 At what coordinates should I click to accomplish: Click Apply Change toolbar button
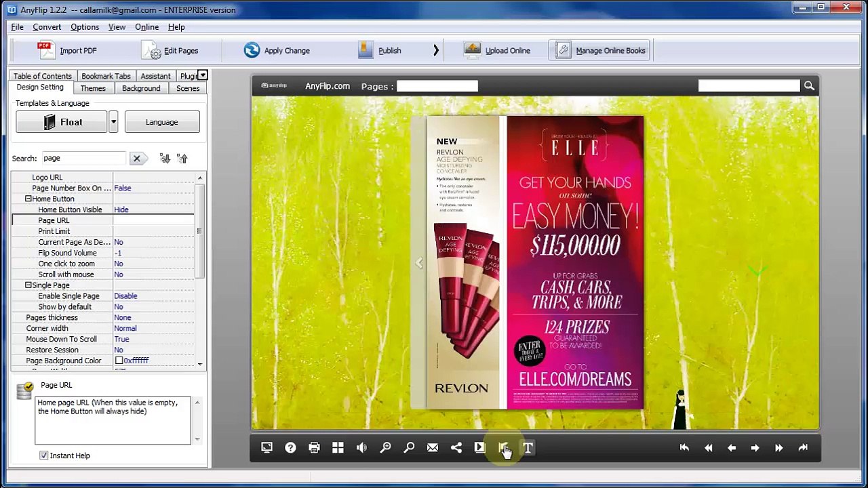277,50
